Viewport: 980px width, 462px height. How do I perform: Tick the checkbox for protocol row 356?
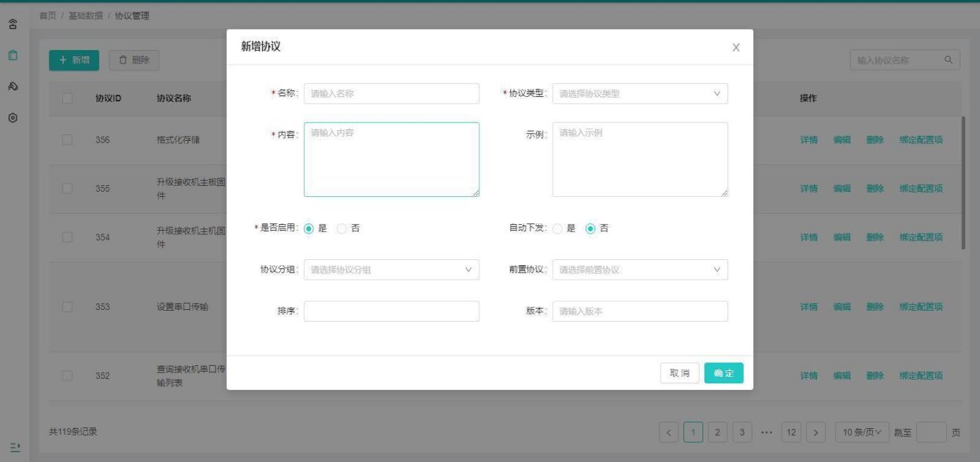[68, 140]
